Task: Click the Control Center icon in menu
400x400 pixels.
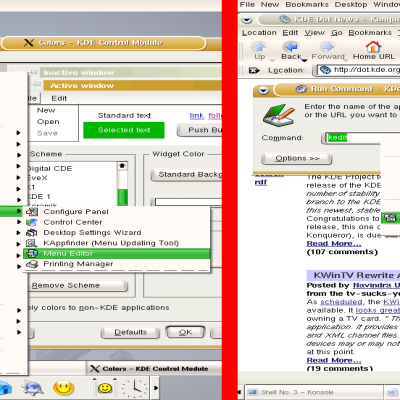Action: 32,222
